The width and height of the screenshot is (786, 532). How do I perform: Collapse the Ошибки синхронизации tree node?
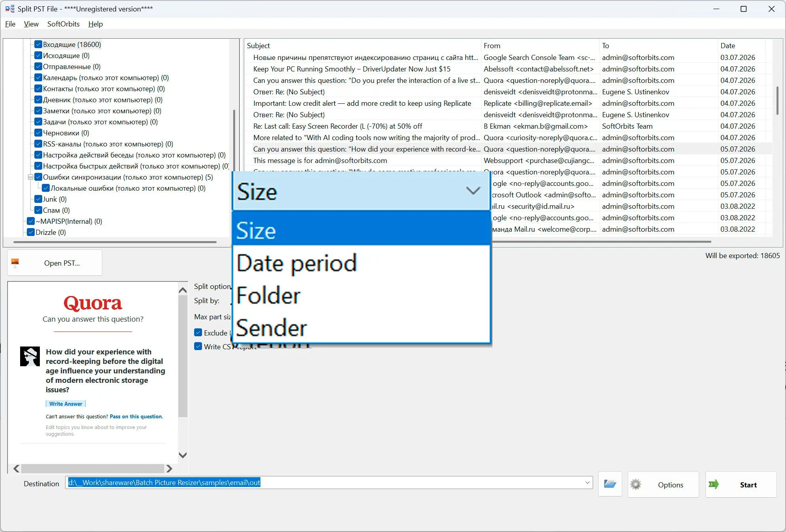tap(30, 177)
